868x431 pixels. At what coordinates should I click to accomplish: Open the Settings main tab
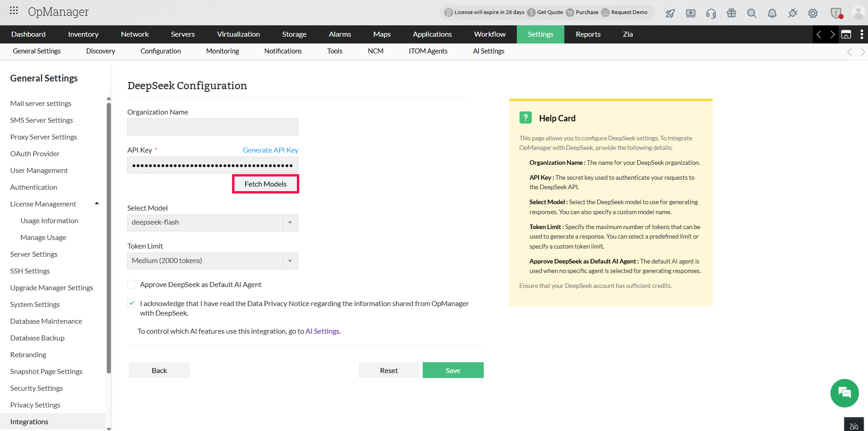tap(540, 34)
